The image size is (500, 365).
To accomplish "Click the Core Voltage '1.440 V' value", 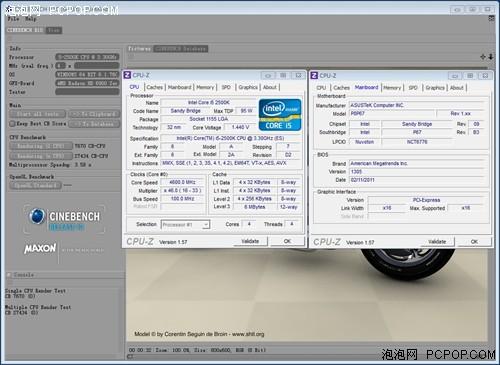I will pyautogui.click(x=240, y=127).
